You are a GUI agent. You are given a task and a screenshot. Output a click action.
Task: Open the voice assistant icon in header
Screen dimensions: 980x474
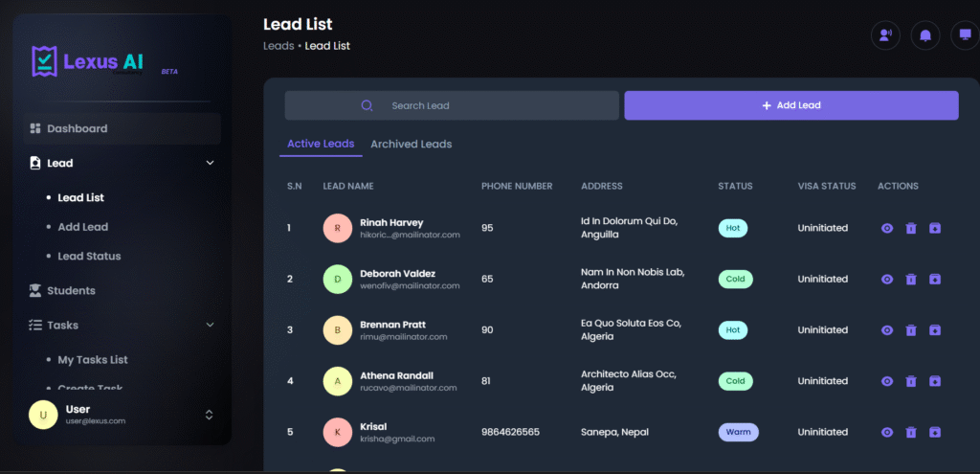tap(885, 35)
